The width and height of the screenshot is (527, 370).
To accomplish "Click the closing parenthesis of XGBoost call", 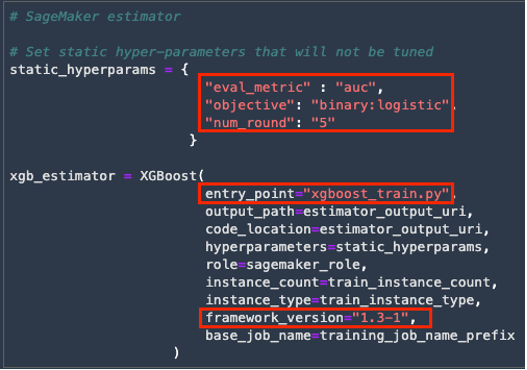I will [x=176, y=353].
